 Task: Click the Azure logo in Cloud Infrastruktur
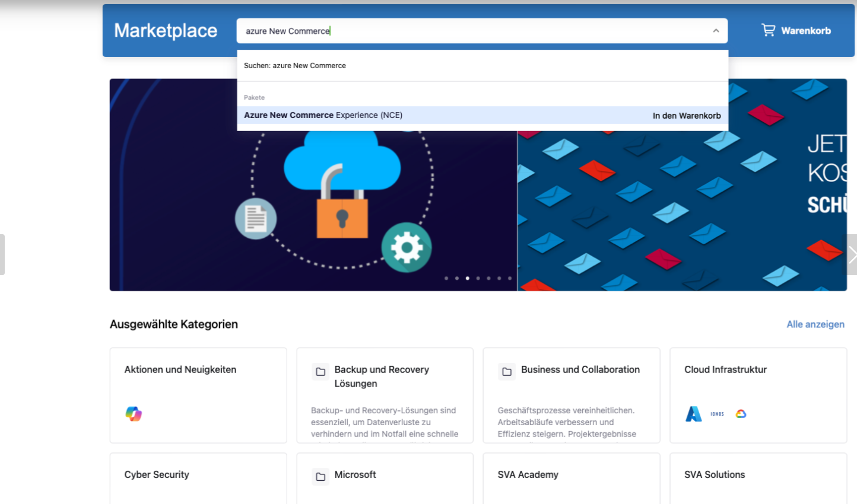pos(693,414)
